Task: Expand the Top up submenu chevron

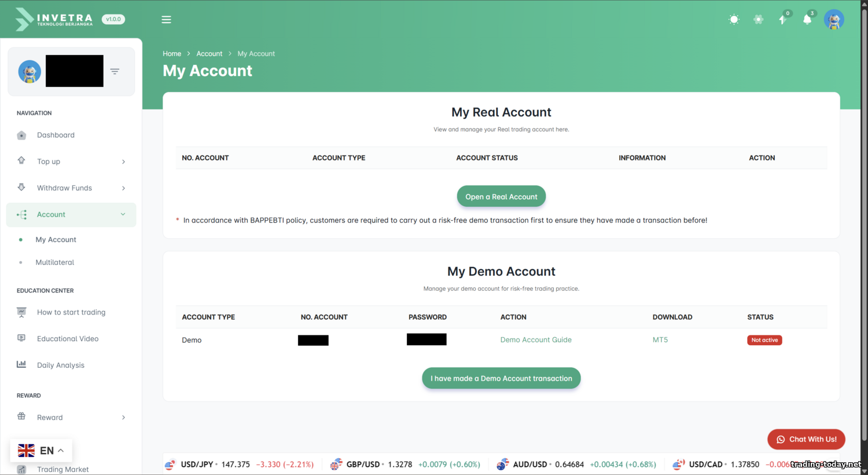Action: [x=123, y=162]
